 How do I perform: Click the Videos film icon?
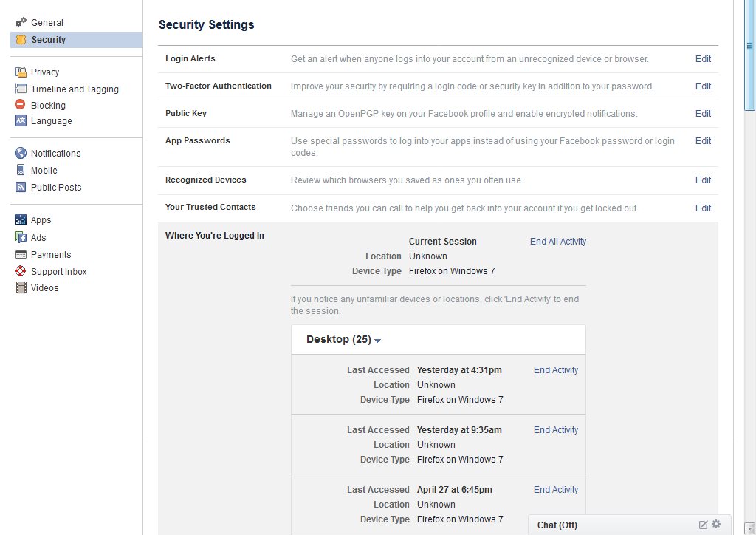click(21, 288)
